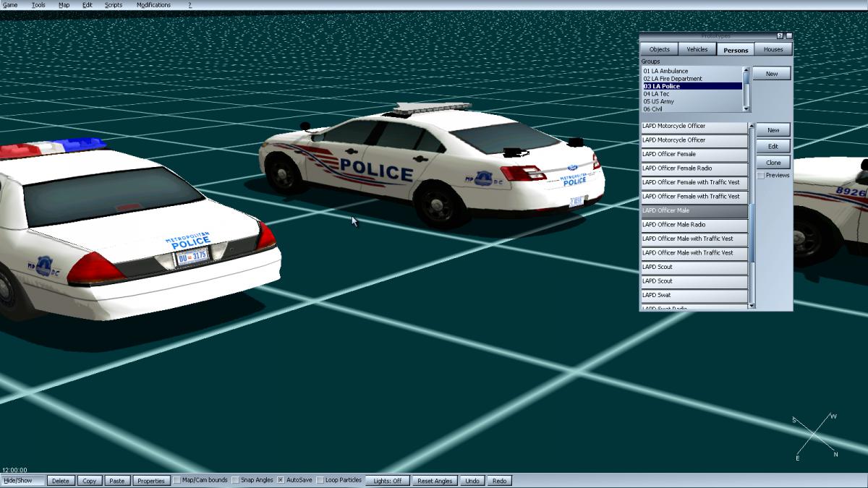Screen dimensions: 868x488
Task: Select the 04 LA Tec group
Action: click(x=692, y=93)
